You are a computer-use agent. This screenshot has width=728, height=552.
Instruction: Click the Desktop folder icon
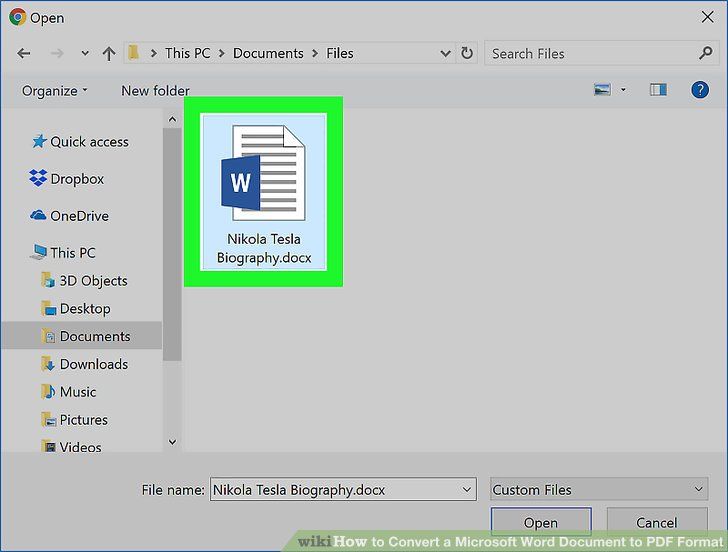point(48,308)
